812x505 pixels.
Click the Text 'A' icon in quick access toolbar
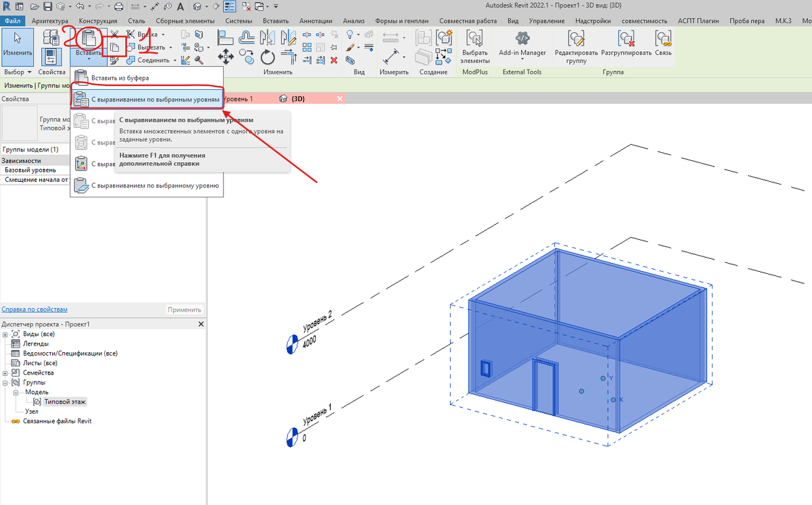[x=181, y=7]
